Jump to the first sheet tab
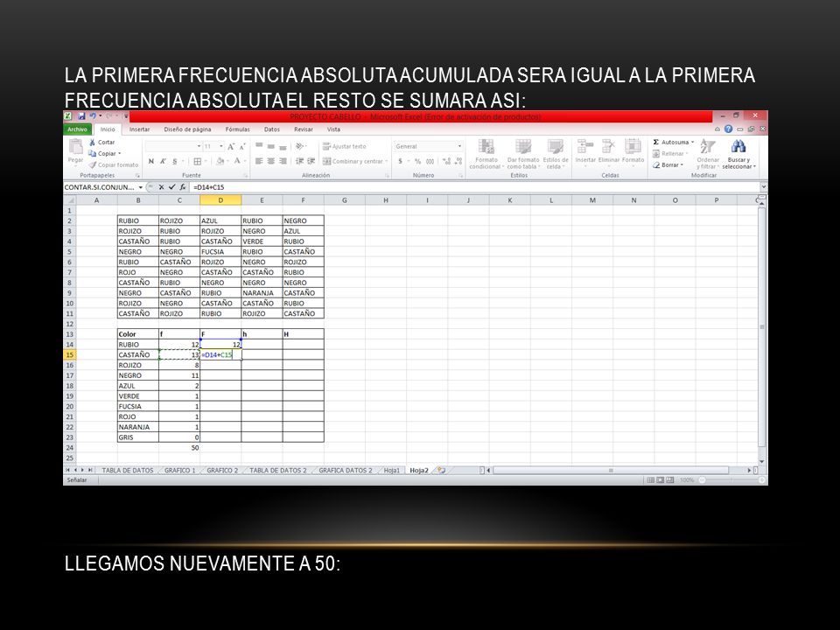This screenshot has width=840, height=630. pos(67,470)
